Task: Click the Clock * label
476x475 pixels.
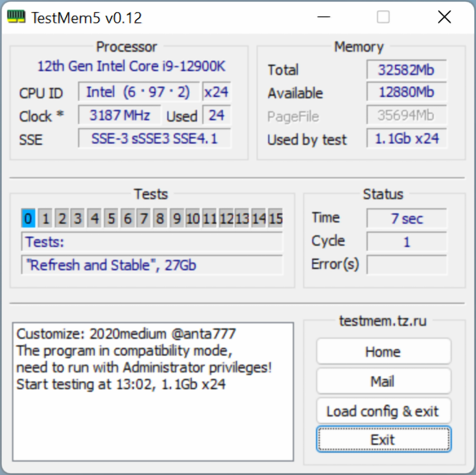Action: point(42,116)
